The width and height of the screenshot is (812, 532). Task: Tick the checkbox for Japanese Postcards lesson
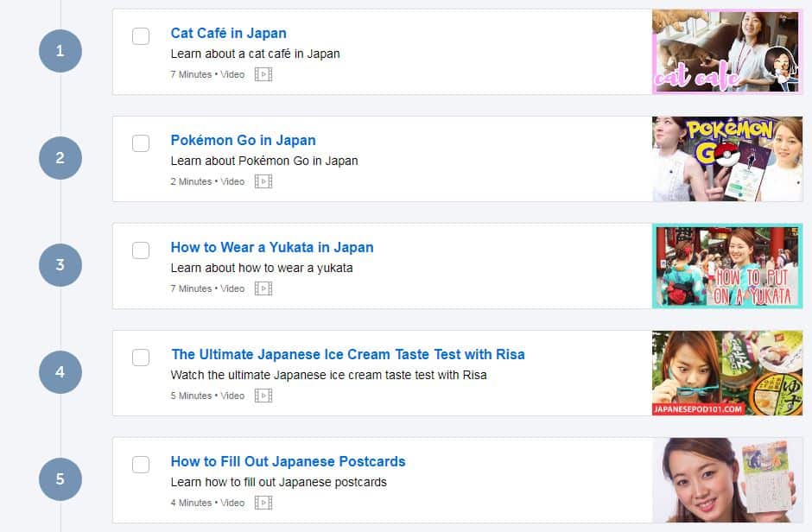tap(141, 464)
